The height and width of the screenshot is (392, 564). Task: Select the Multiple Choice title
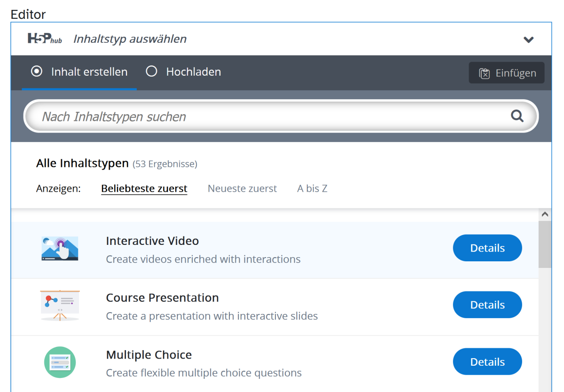coord(149,354)
